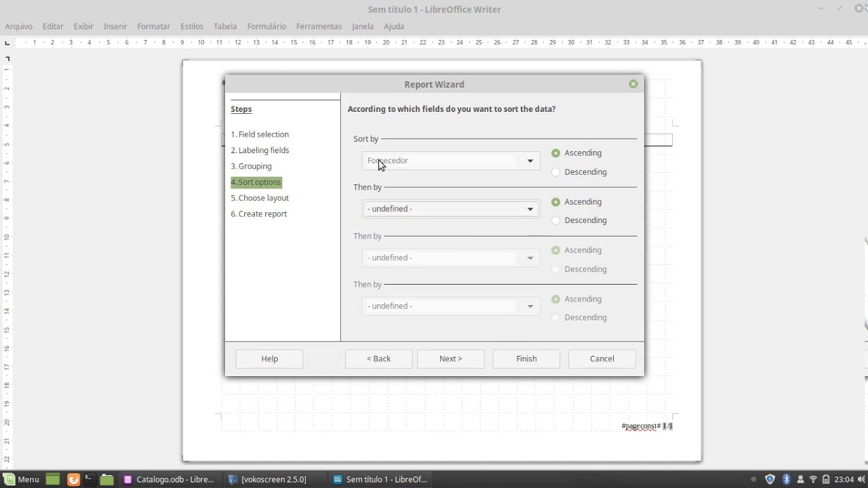The image size is (868, 488).
Task: Open the file manager folder icon in taskbar
Action: tap(106, 479)
